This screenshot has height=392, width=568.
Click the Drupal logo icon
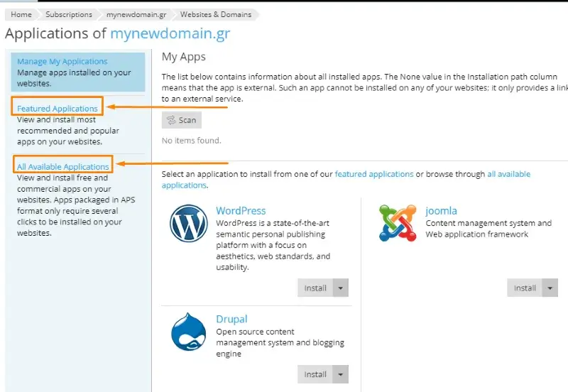(x=188, y=332)
